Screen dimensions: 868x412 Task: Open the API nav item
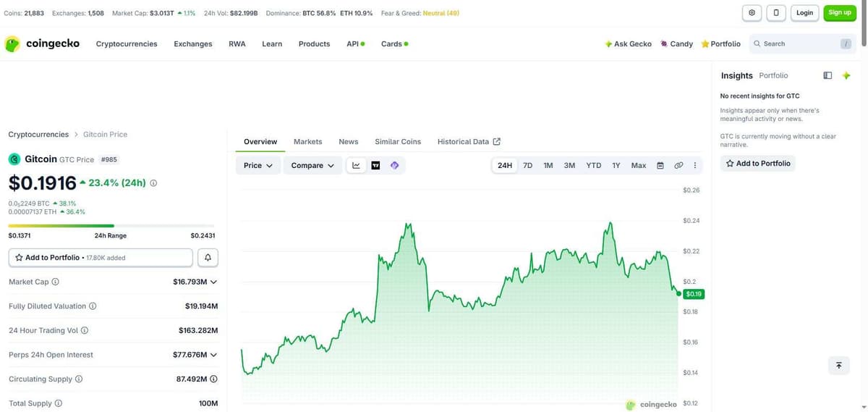pyautogui.click(x=355, y=43)
